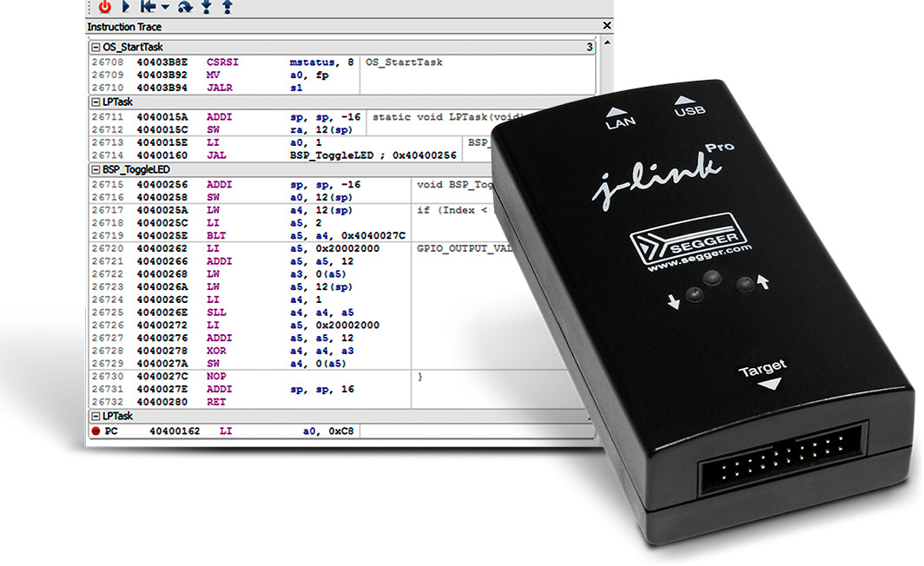The image size is (924, 566).
Task: Click operand 'sp, sp, 16'
Action: point(321,389)
